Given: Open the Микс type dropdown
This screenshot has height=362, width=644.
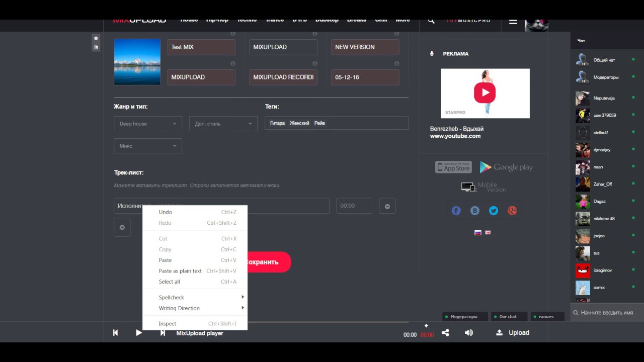Looking at the screenshot, I should (x=148, y=146).
